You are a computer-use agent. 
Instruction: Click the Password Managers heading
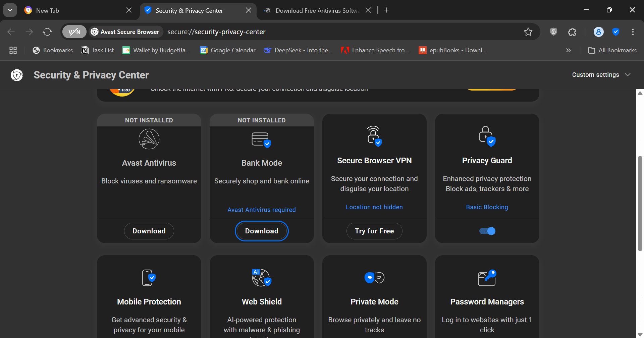[x=487, y=302]
